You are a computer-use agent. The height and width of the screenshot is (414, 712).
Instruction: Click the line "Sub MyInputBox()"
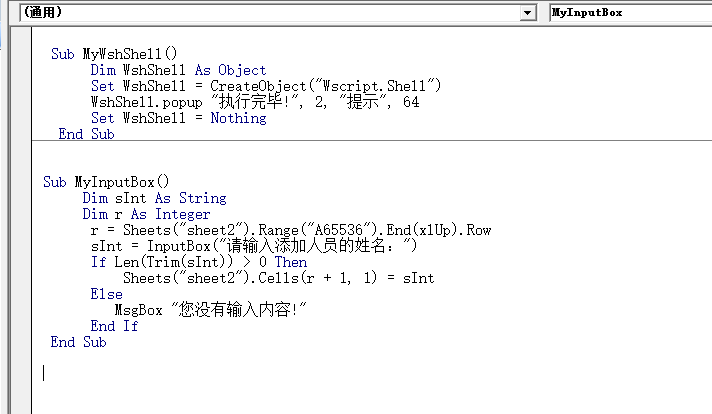coord(106,182)
